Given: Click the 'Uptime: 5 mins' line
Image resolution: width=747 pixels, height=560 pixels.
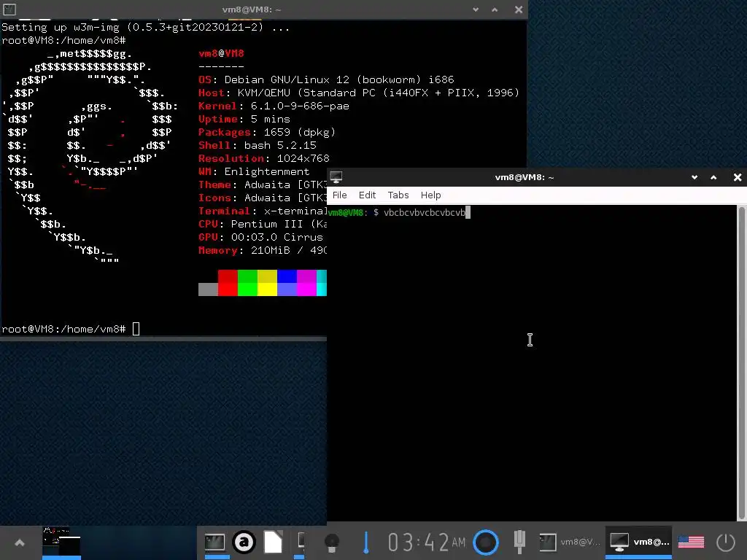Looking at the screenshot, I should tap(244, 119).
